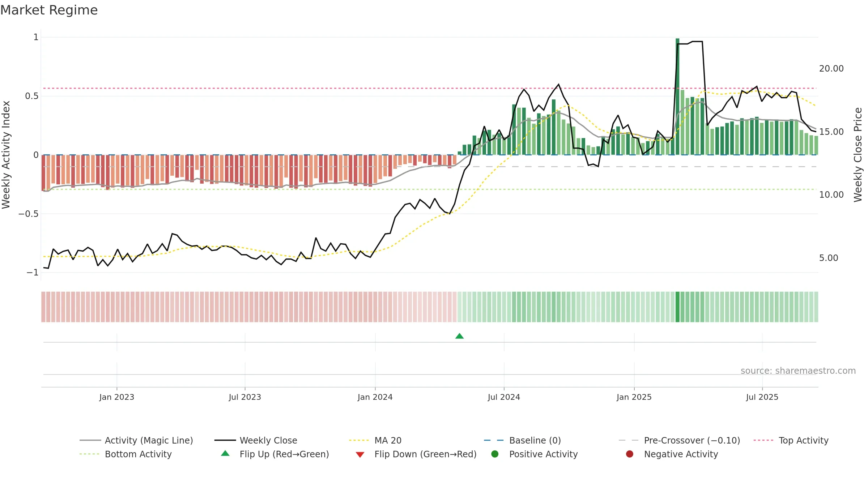
Task: Click the 0.5 activity axis label
Action: pos(31,96)
